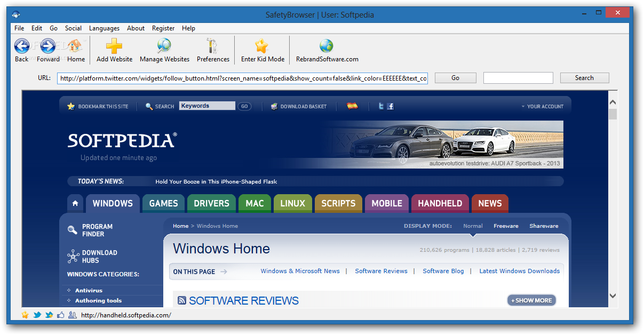
Task: Click the webpage search magnifier icon
Action: click(x=149, y=106)
